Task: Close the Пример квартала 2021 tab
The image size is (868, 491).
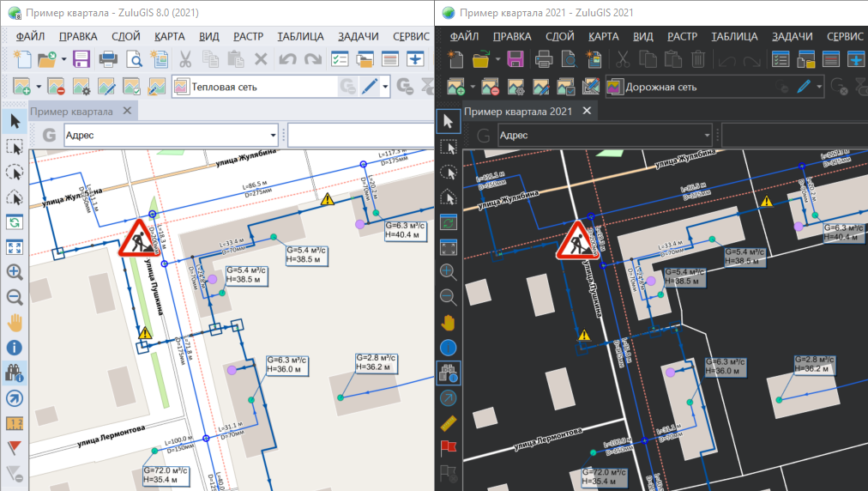Action: coord(588,112)
